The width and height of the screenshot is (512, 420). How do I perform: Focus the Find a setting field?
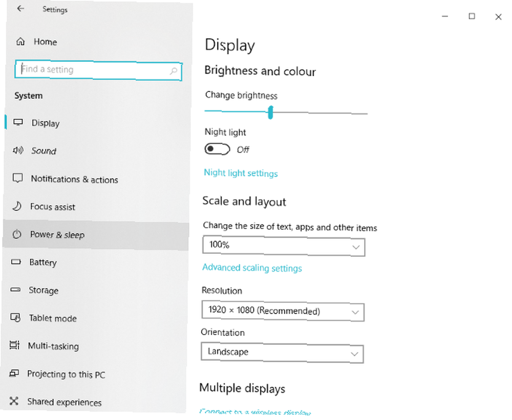98,70
